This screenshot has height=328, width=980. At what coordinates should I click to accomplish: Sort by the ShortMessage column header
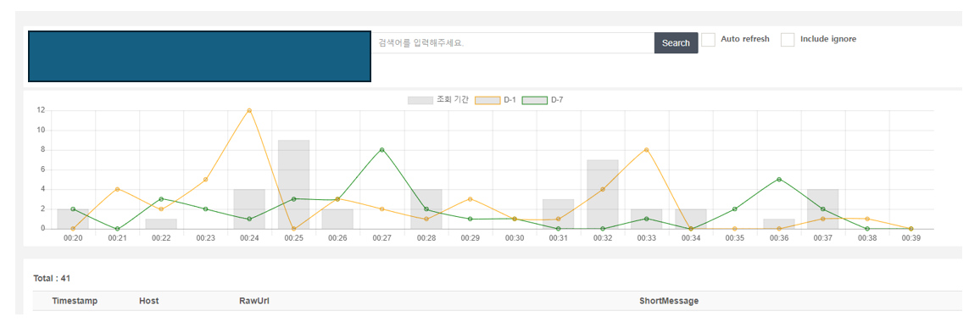(669, 301)
